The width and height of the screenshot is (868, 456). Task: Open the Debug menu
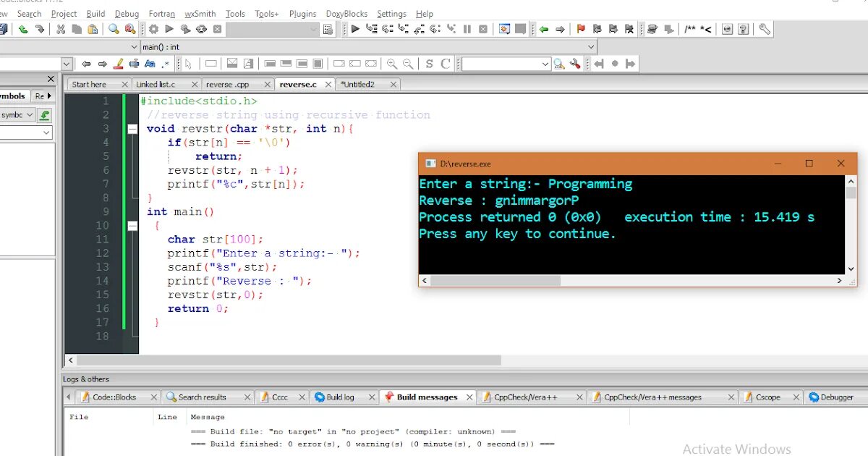[127, 14]
